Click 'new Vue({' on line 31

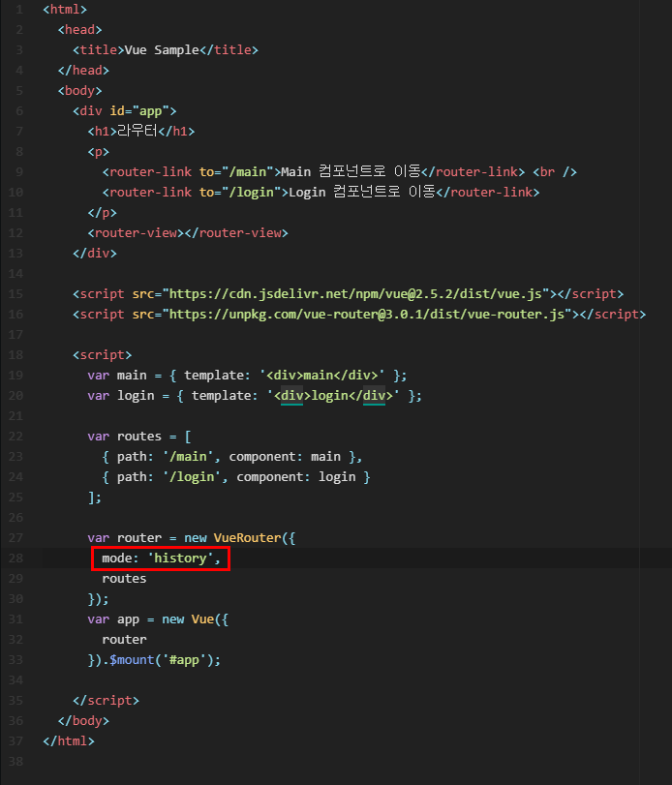pos(196,619)
